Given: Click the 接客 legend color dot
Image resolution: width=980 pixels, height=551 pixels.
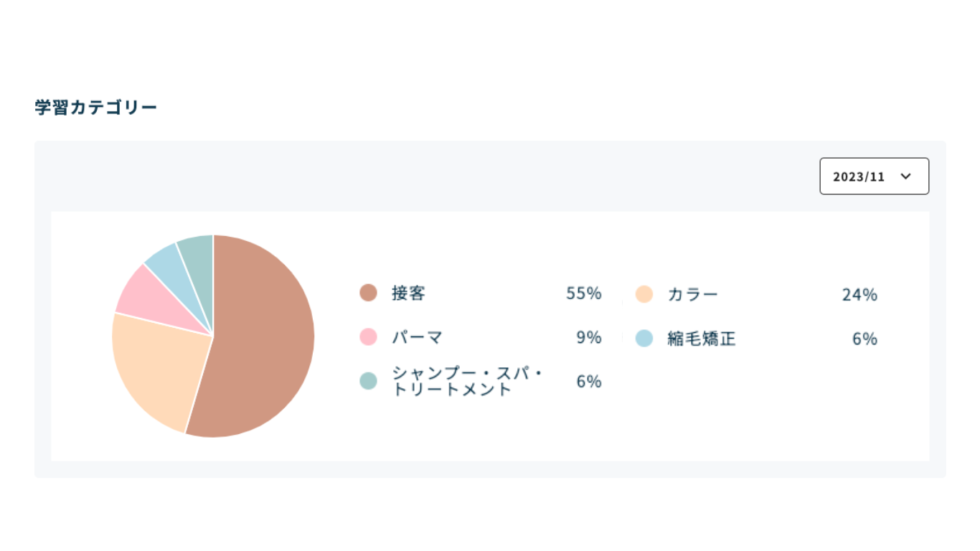Looking at the screenshot, I should 367,293.
